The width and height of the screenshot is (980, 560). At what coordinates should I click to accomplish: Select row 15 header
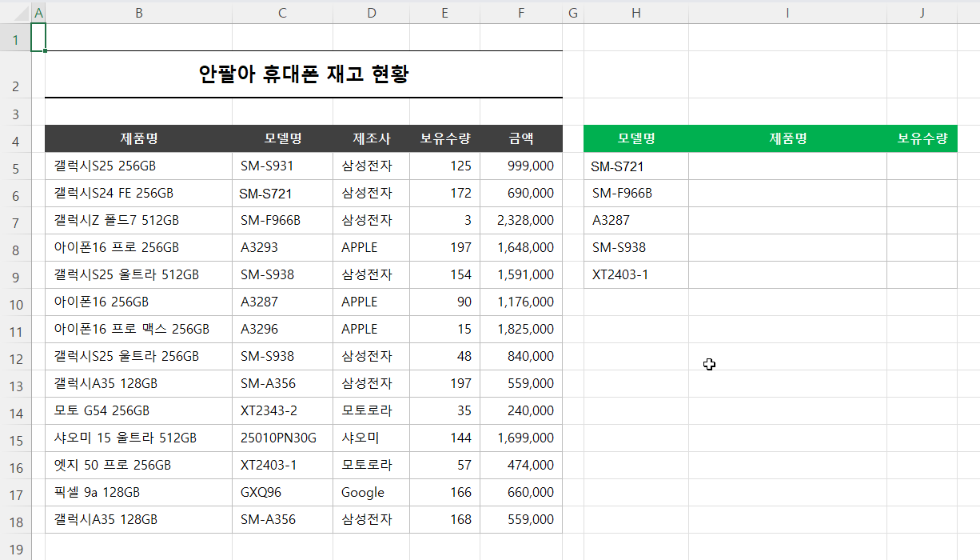point(16,438)
